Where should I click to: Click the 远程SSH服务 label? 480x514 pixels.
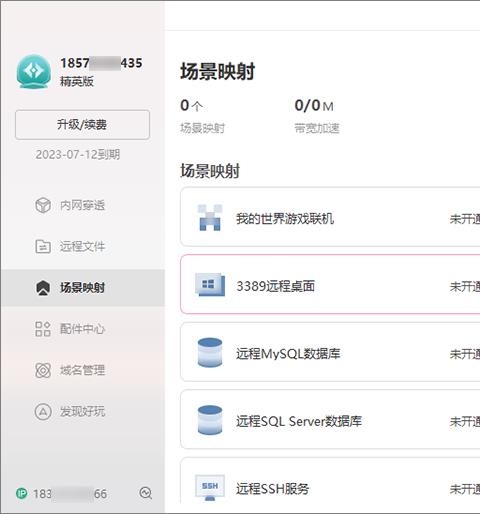click(272, 489)
